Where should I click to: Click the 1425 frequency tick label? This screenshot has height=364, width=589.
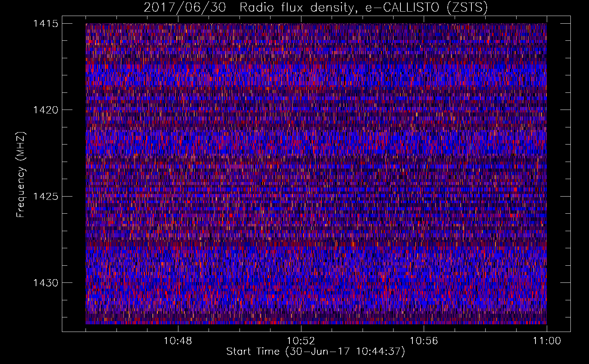point(46,197)
